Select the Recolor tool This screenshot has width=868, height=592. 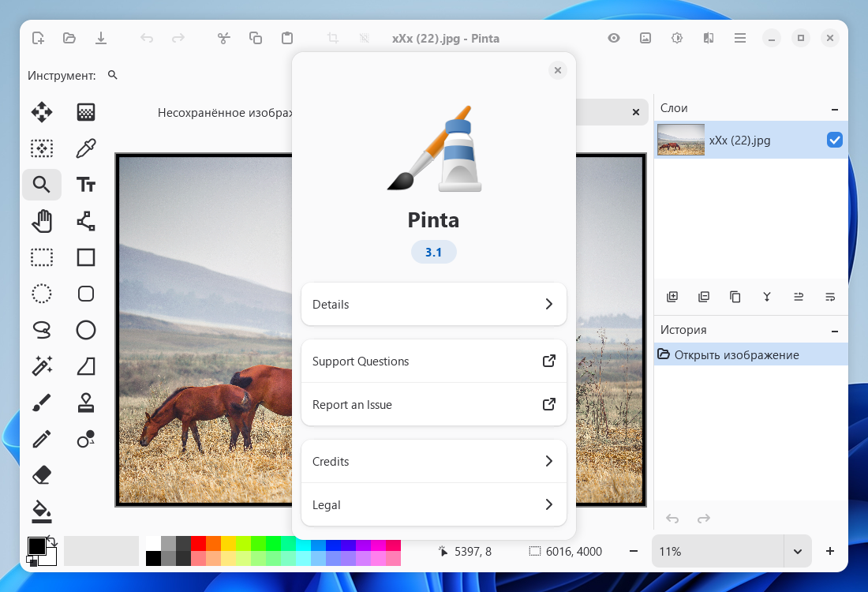(86, 439)
